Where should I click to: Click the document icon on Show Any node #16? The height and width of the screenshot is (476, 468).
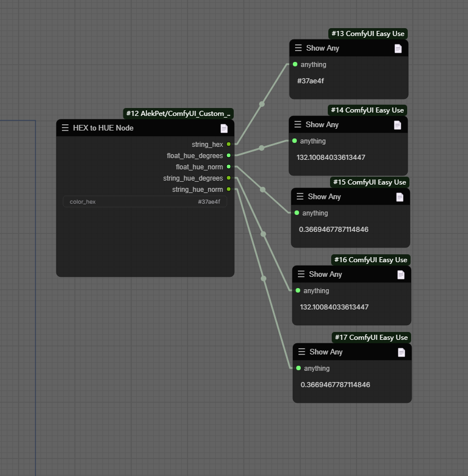pos(401,275)
